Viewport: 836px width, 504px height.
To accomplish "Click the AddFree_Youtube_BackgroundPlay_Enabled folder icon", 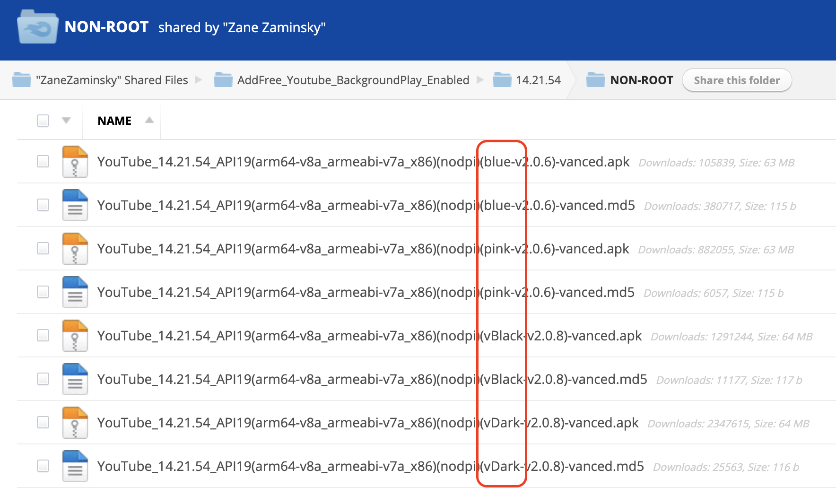I will [x=223, y=79].
